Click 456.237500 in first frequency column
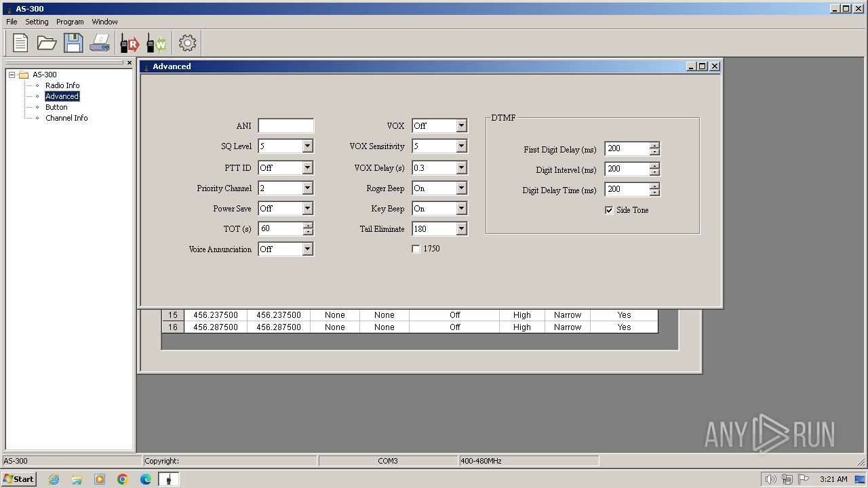868x488 pixels. point(216,315)
